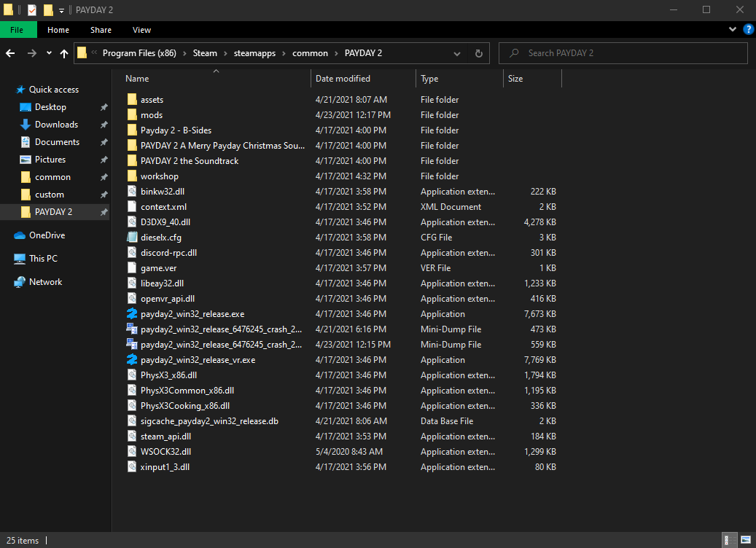756x548 pixels.
Task: Open Network in the navigation pane
Action: [45, 282]
